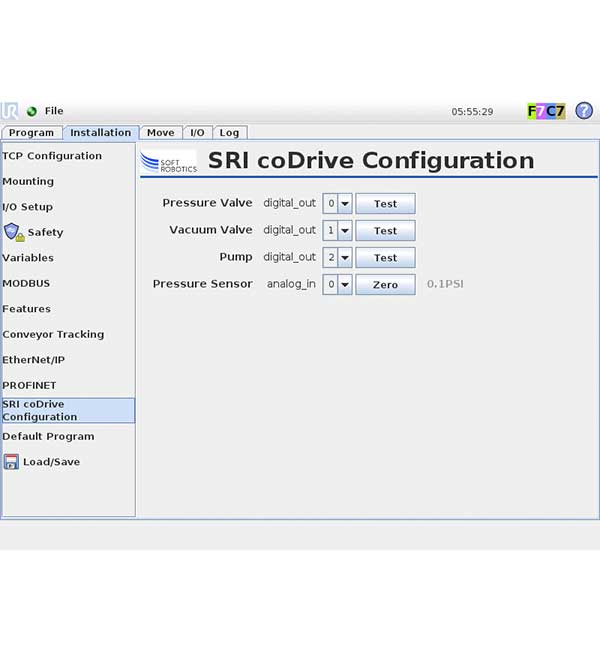The width and height of the screenshot is (600, 650).
Task: Click the analog_in text
Action: pyautogui.click(x=291, y=284)
